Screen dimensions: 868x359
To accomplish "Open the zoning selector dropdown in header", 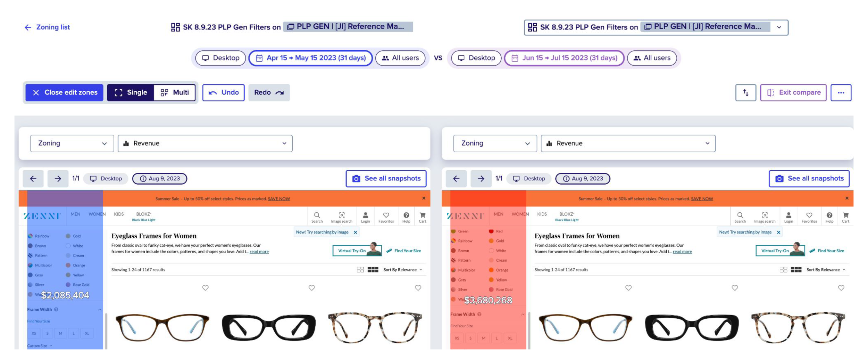I will [x=656, y=27].
